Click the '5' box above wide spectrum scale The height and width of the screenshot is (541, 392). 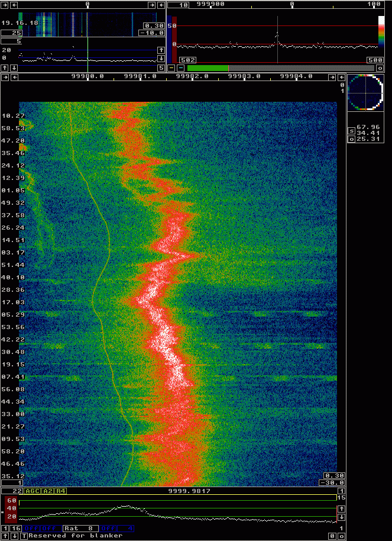(12, 41)
